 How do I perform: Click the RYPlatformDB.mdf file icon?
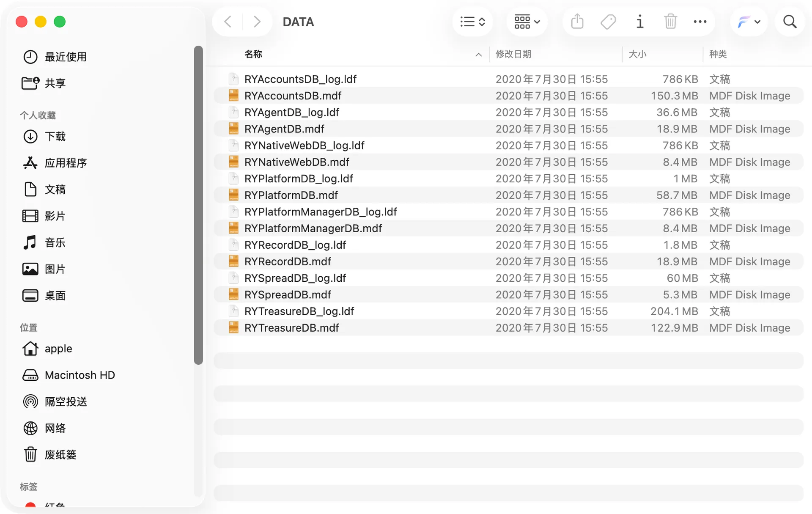pos(233,195)
